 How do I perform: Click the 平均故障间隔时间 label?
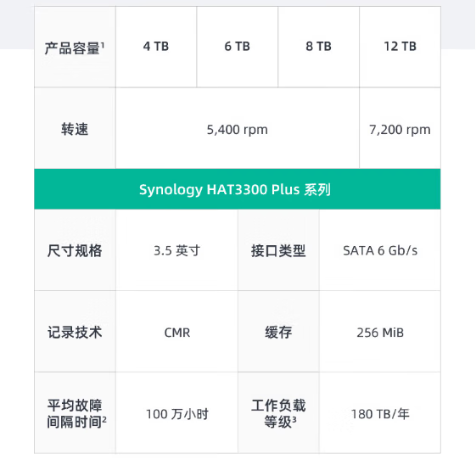(x=75, y=413)
